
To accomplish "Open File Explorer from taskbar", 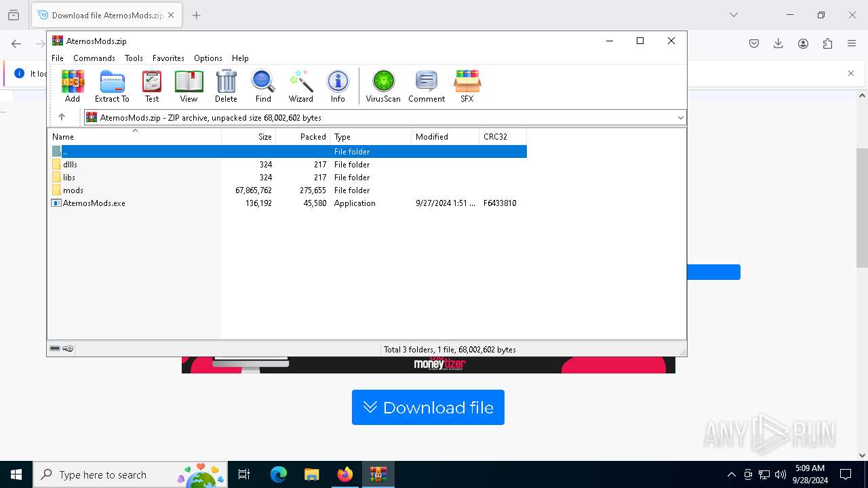I will coord(312,474).
